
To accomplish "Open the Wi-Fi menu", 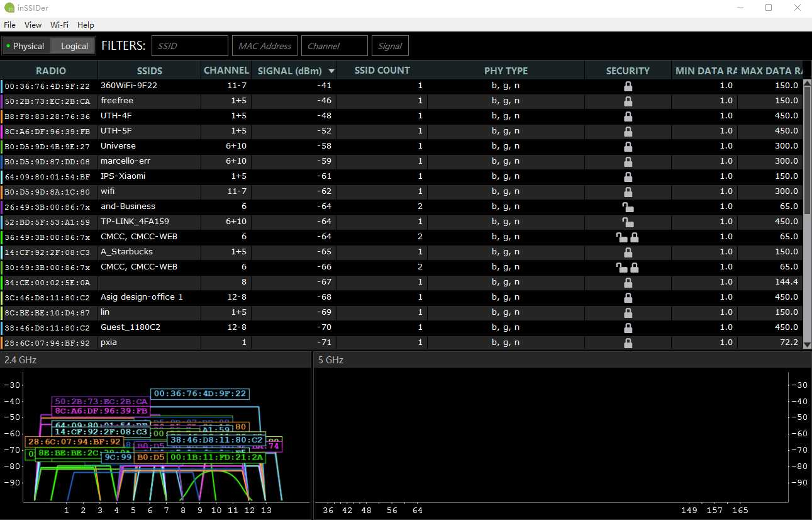I will coord(60,25).
